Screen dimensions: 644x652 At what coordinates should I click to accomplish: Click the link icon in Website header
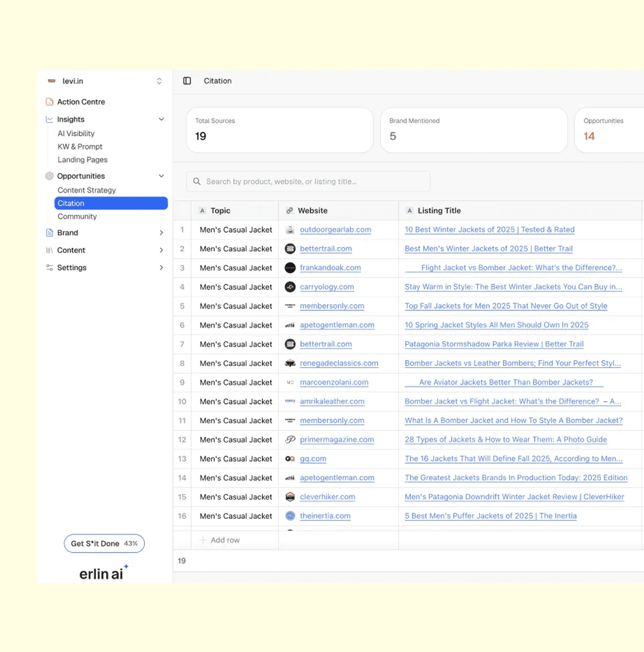click(290, 211)
